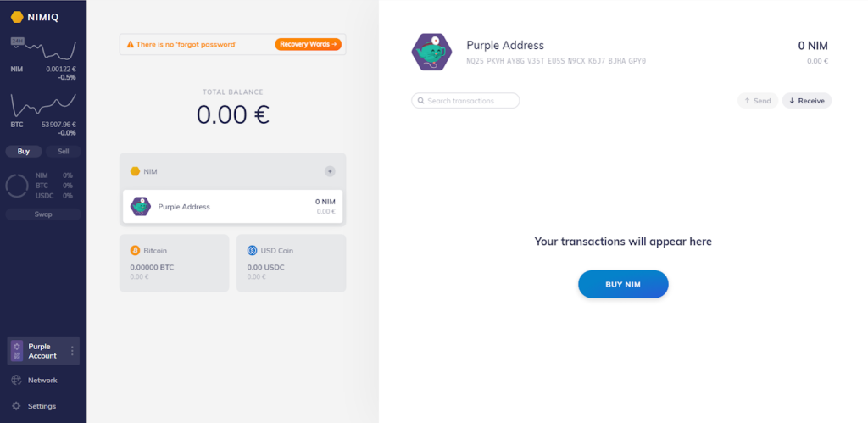Open the Purple Account three-dot menu
Image resolution: width=868 pixels, height=423 pixels.
[x=72, y=351]
